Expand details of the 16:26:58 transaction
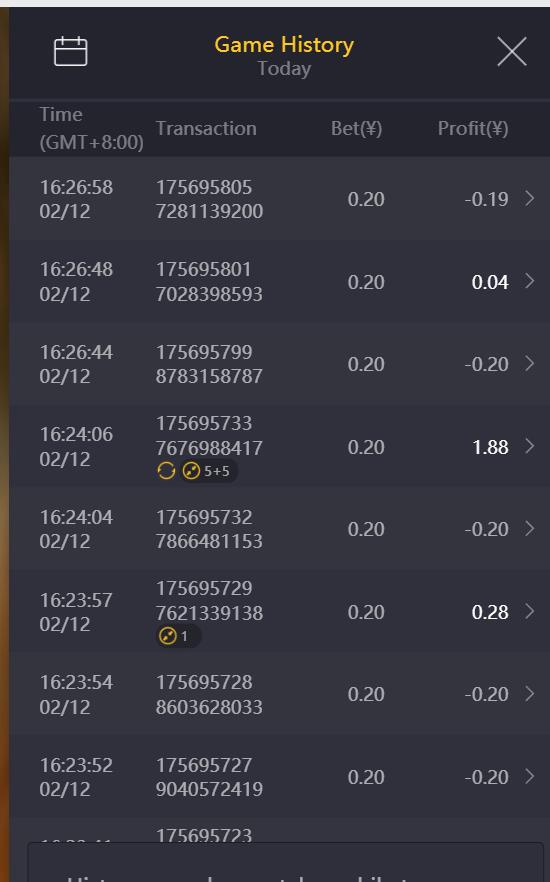Viewport: 550px width, 882px height. pos(529,198)
